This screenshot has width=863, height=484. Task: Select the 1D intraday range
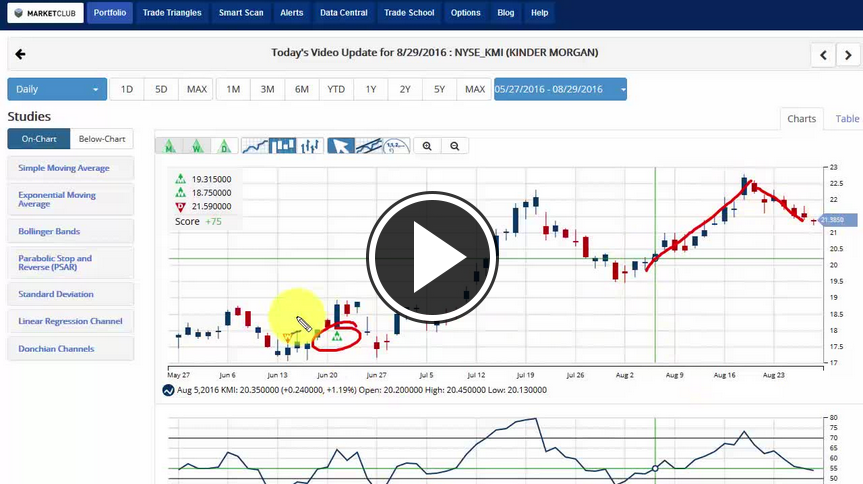click(127, 89)
